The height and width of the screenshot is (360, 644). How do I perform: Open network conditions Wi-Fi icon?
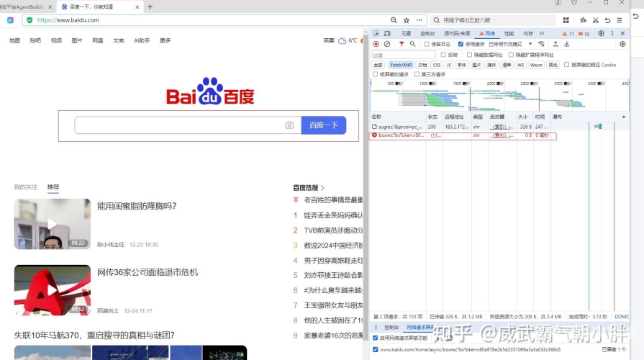pyautogui.click(x=541, y=44)
